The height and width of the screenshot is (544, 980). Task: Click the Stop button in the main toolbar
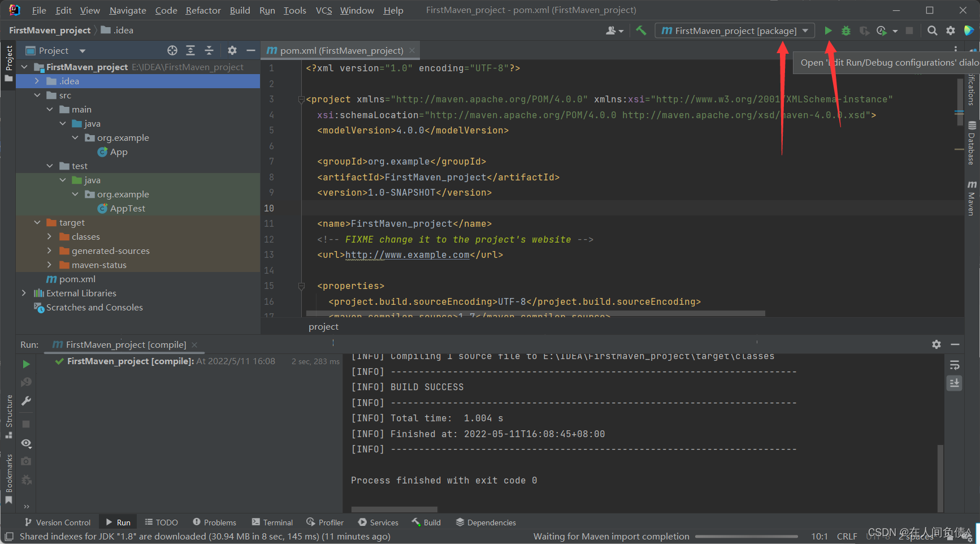[909, 31]
